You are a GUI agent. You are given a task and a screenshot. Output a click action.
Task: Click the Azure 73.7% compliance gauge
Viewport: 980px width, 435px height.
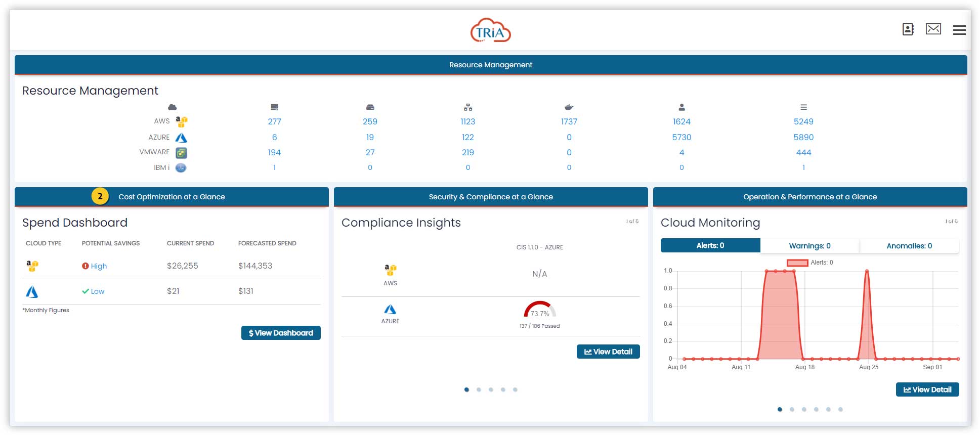[x=539, y=309]
